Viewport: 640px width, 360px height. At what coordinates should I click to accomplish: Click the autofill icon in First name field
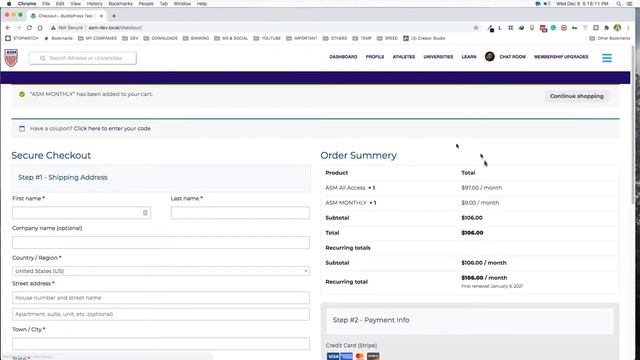145,213
